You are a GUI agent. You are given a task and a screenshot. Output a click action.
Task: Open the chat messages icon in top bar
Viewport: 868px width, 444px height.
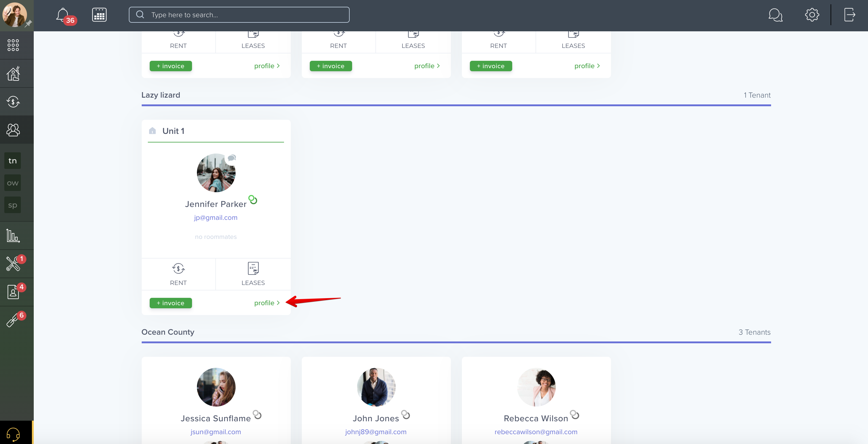pos(775,15)
